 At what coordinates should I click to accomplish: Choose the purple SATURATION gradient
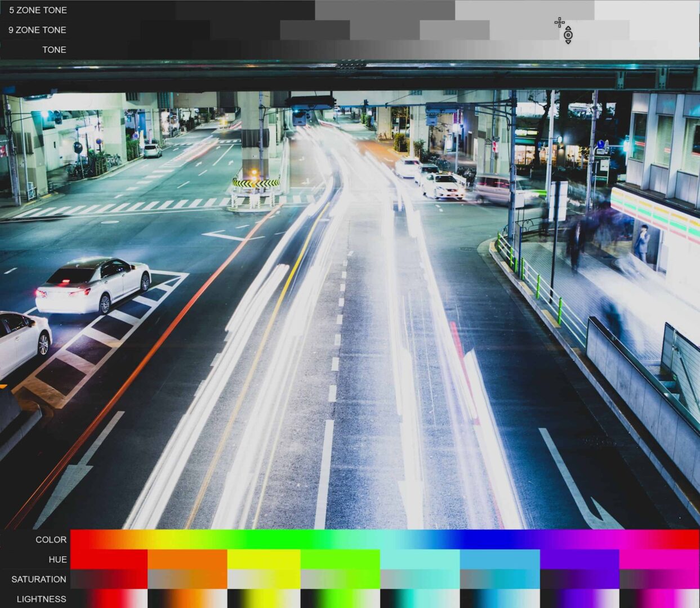click(579, 579)
